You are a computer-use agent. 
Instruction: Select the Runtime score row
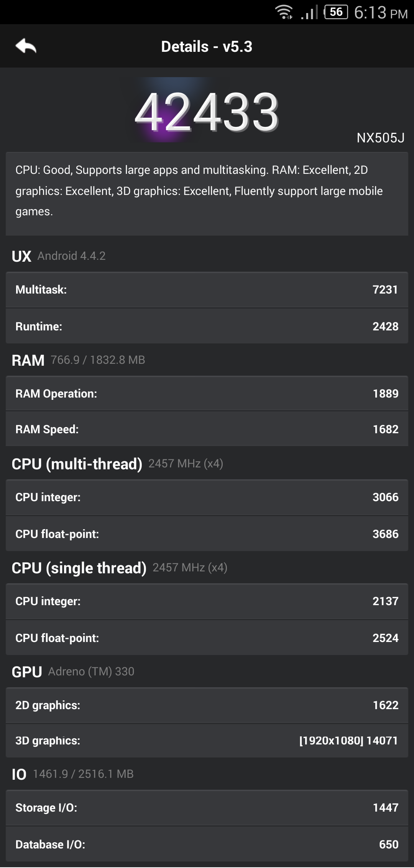pyautogui.click(x=207, y=326)
